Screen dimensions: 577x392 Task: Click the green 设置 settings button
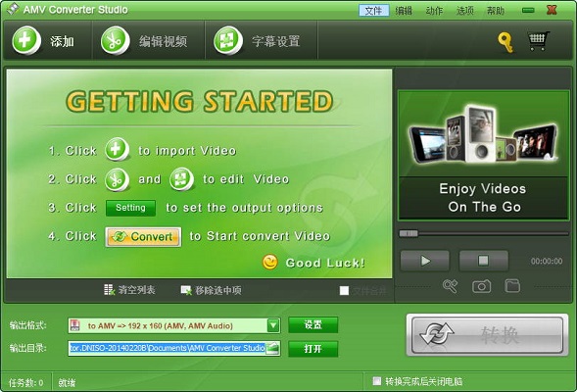coord(313,325)
